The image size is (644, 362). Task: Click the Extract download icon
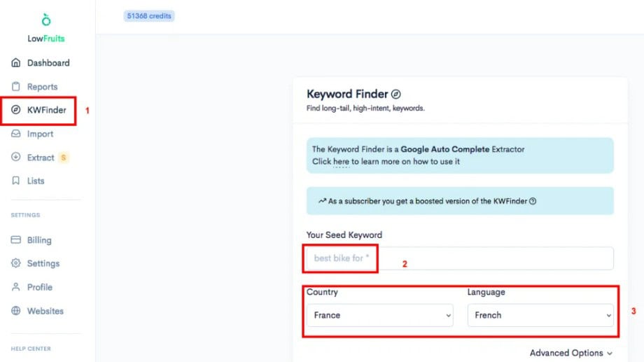coord(15,157)
